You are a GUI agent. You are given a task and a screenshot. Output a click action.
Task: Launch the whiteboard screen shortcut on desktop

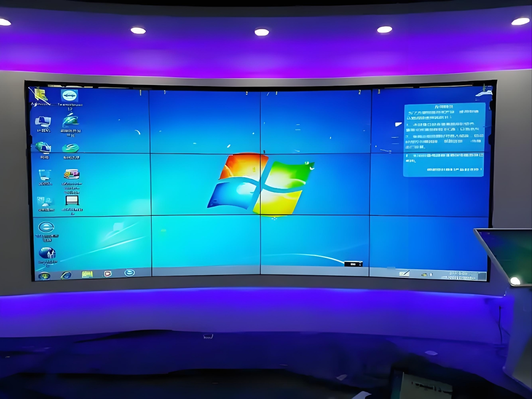(x=72, y=201)
